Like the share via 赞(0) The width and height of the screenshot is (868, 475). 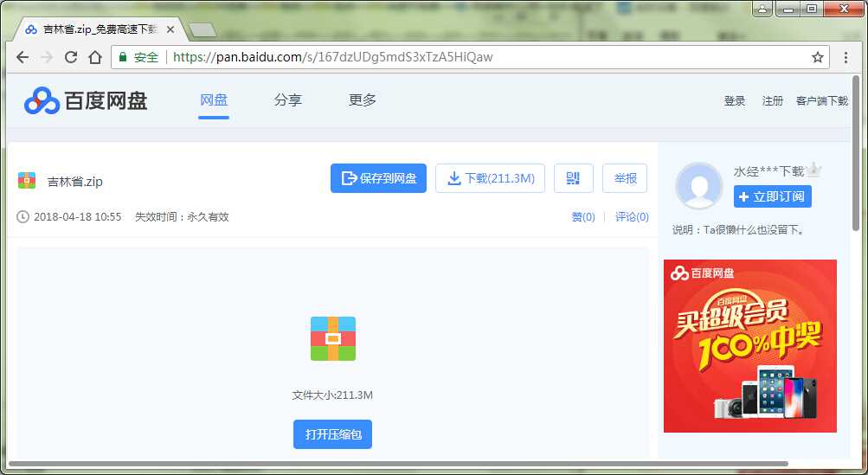point(583,217)
